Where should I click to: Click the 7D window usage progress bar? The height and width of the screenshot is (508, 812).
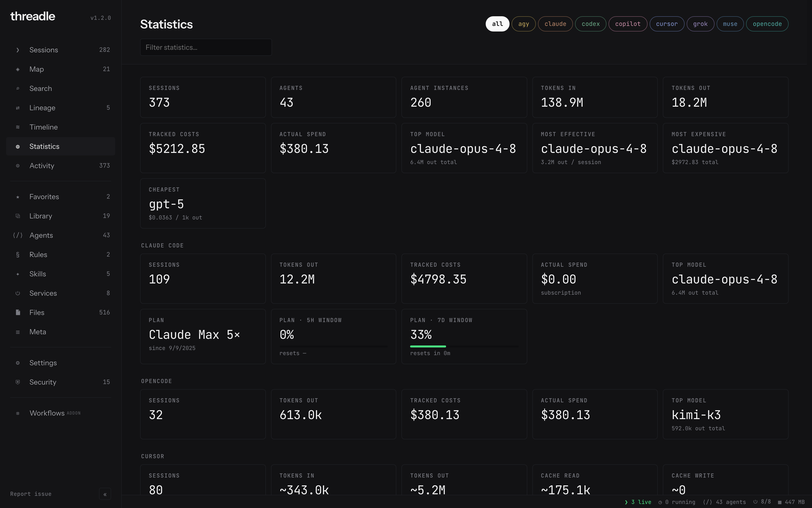click(464, 346)
